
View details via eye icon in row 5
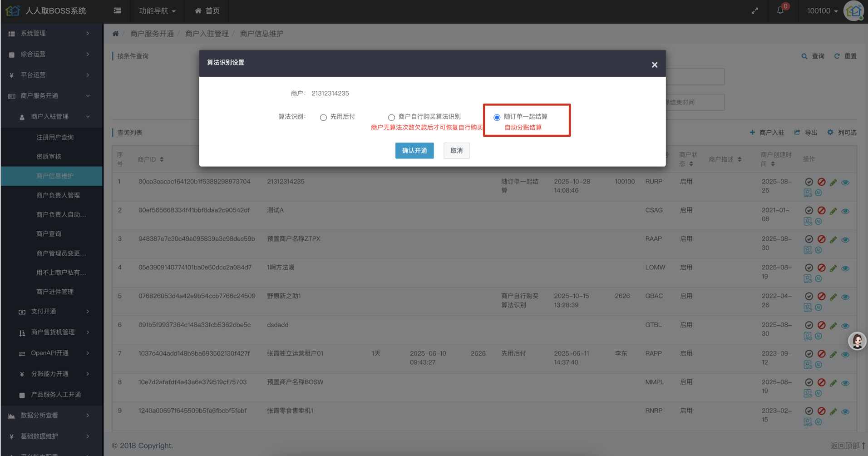coord(845,297)
